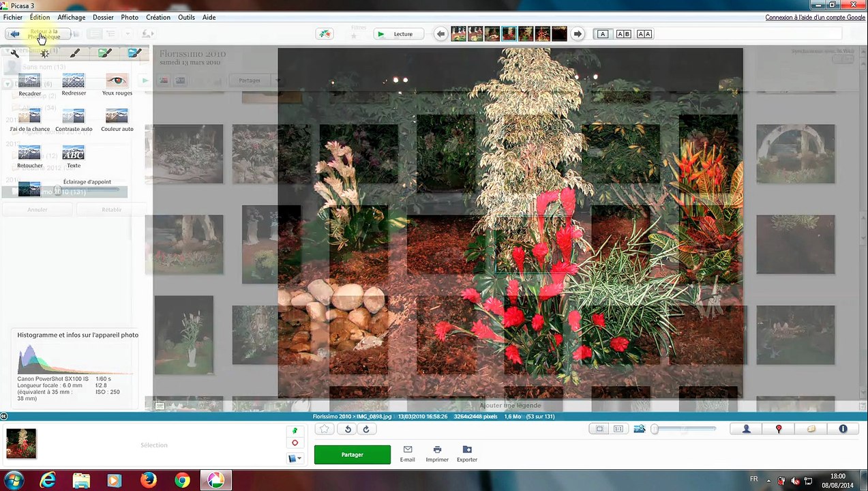The image size is (868, 491).
Task: Open the Outils menu
Action: 186,17
